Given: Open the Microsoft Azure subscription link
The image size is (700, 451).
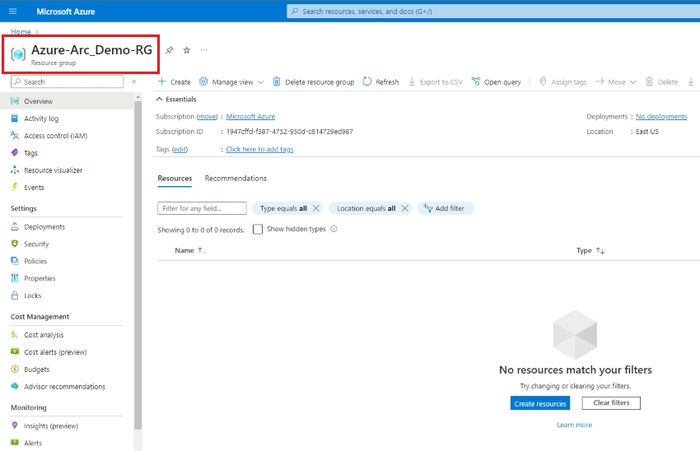Looking at the screenshot, I should coord(250,117).
